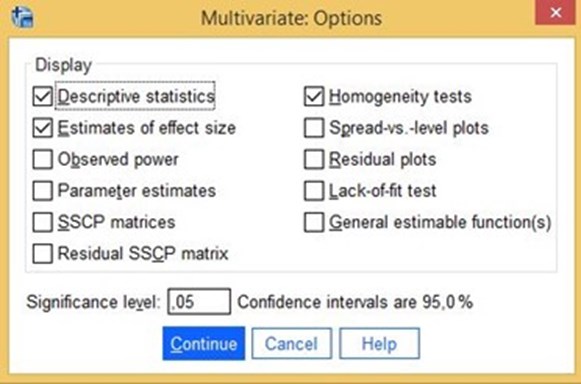The height and width of the screenshot is (384, 581).
Task: Check the Residual plots box
Action: [314, 159]
